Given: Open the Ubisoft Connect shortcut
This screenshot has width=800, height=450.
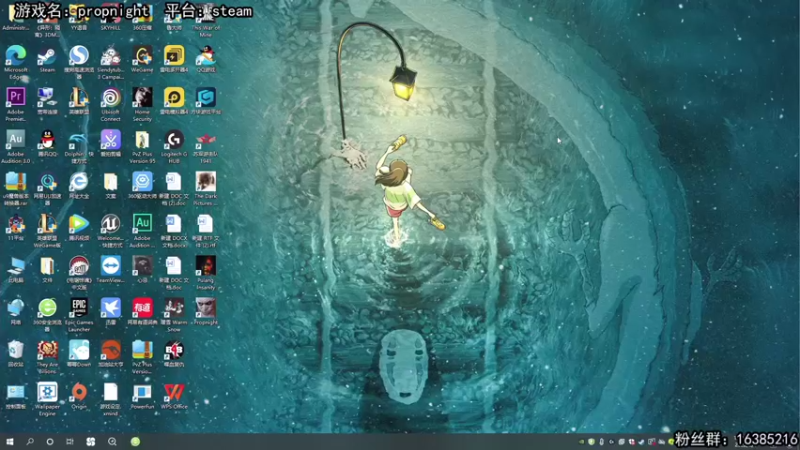Looking at the screenshot, I should [111, 97].
